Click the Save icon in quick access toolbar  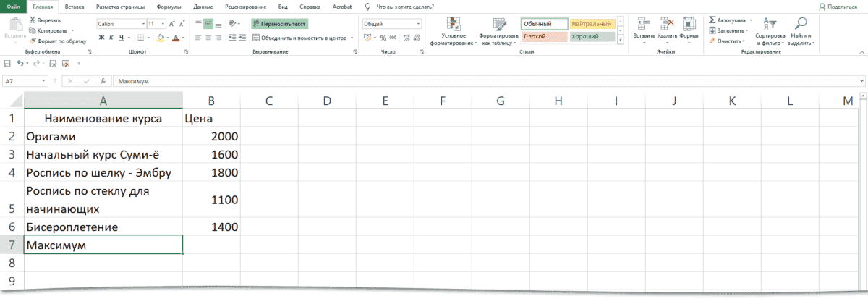click(7, 64)
